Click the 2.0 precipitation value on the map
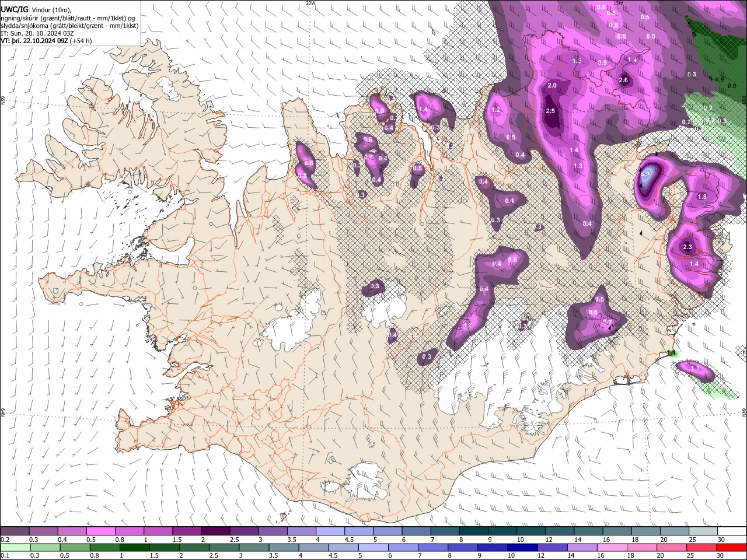747x560 pixels. 552,86
